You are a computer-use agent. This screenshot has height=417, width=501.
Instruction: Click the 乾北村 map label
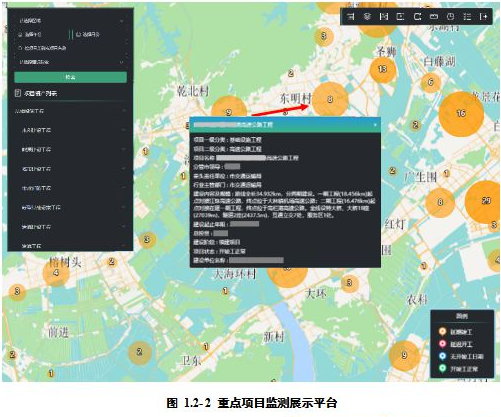point(193,91)
